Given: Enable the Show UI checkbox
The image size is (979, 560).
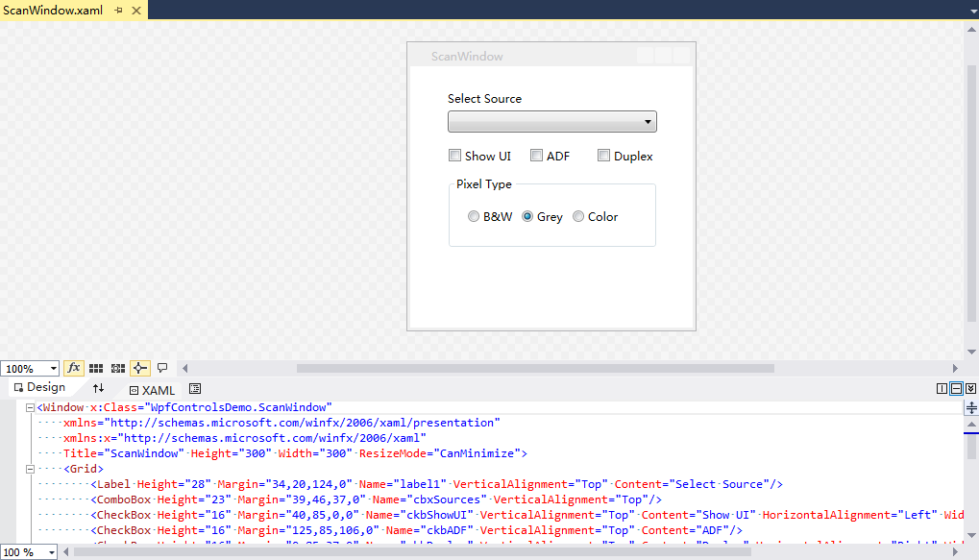Looking at the screenshot, I should click(455, 156).
